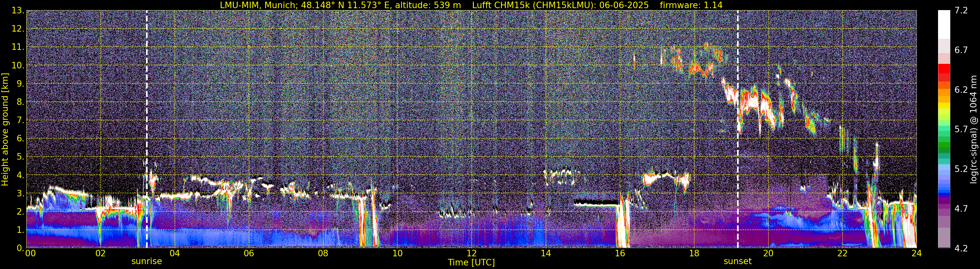Click the time axis tick label '14'
The height and width of the screenshot is (269, 980).
pyautogui.click(x=545, y=253)
